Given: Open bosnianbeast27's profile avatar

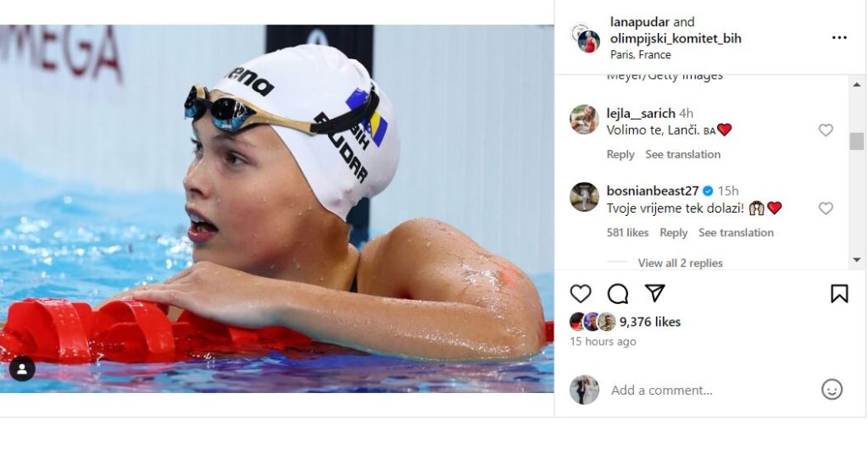Looking at the screenshot, I should pyautogui.click(x=585, y=197).
